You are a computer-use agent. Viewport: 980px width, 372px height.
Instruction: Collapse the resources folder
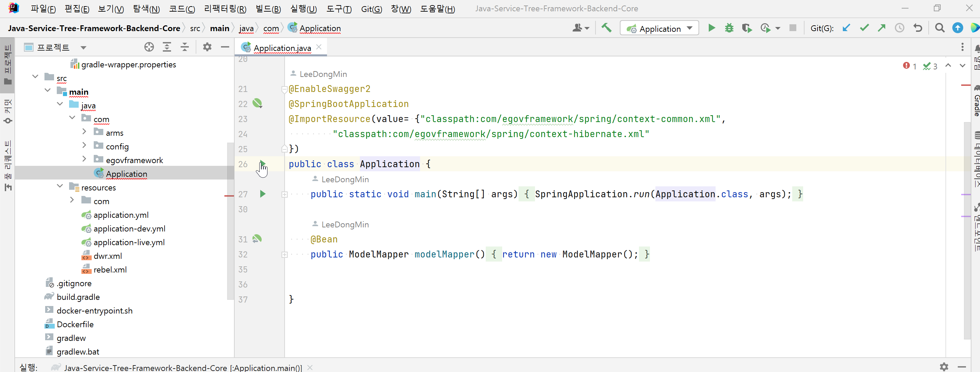(60, 186)
